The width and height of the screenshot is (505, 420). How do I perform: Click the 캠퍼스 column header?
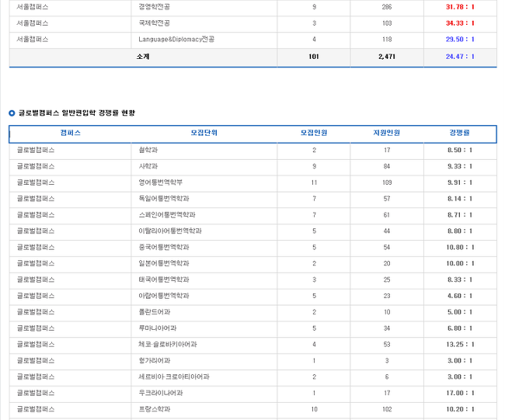point(70,133)
